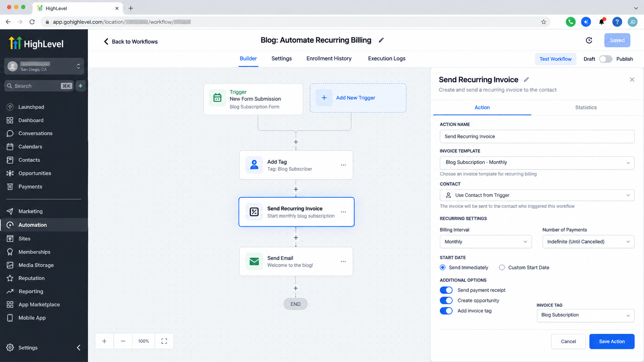The image size is (644, 362).
Task: Zoom in on the workflow canvas
Action: coord(104,341)
